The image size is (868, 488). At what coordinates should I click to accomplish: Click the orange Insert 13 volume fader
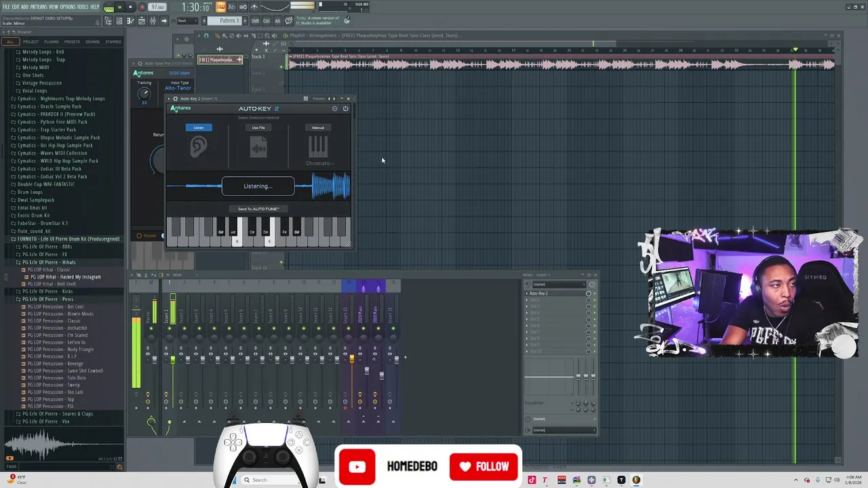tap(352, 357)
